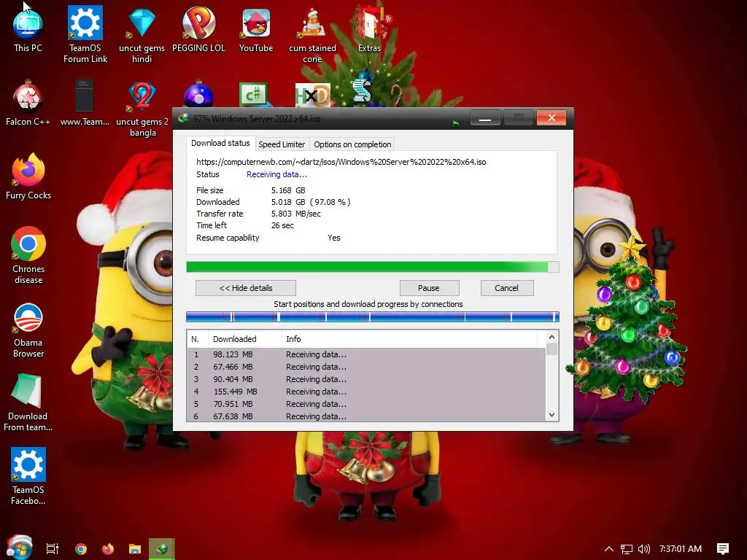The image size is (747, 560).
Task: Click the 5.803 MB/sec transfer rate value
Action: point(296,214)
